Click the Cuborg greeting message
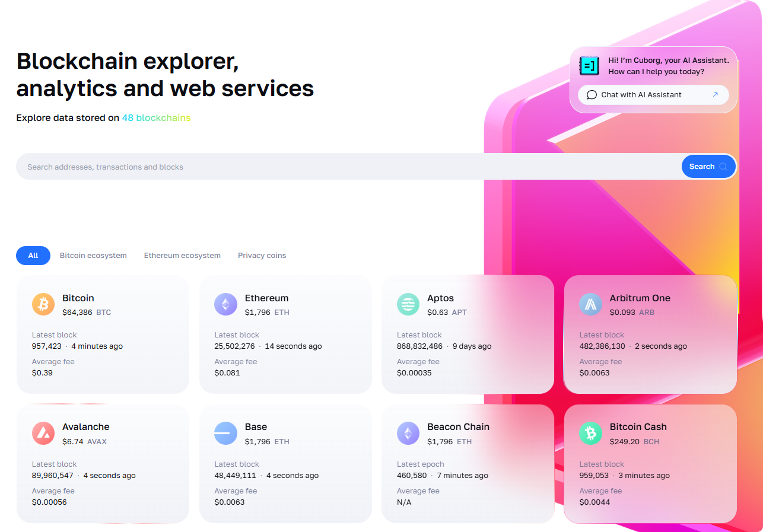 click(x=669, y=66)
